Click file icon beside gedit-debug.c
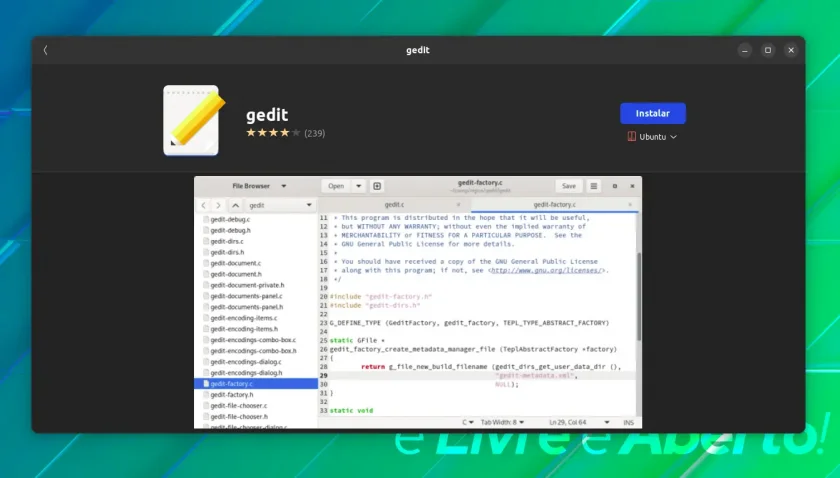Image resolution: width=840 pixels, height=478 pixels. [206, 219]
